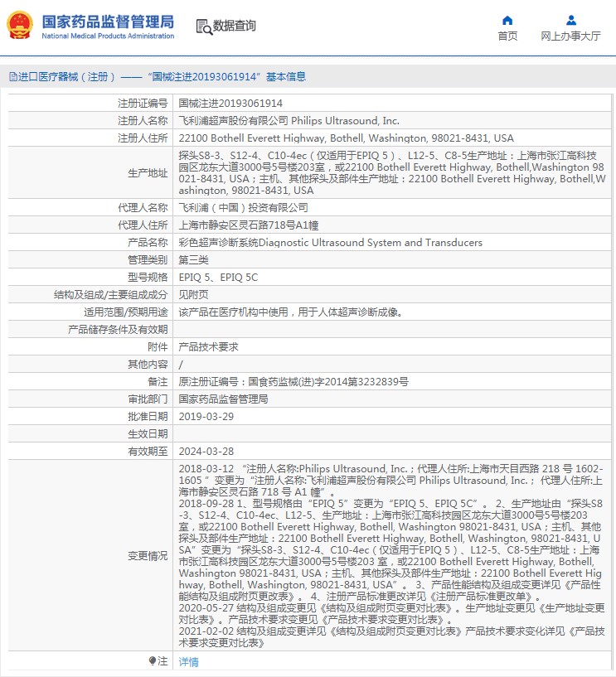The image size is (616, 677).
Task: Select intended use text 该产品在医疗机构中使用
Action: tap(291, 312)
